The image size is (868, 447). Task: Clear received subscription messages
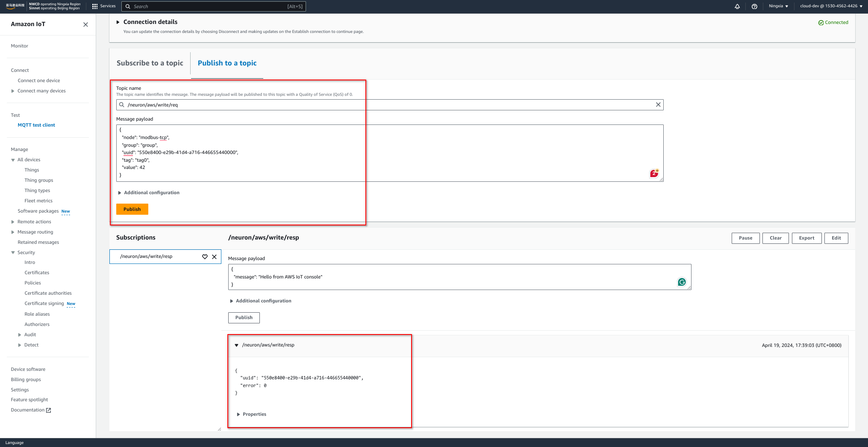(775, 238)
